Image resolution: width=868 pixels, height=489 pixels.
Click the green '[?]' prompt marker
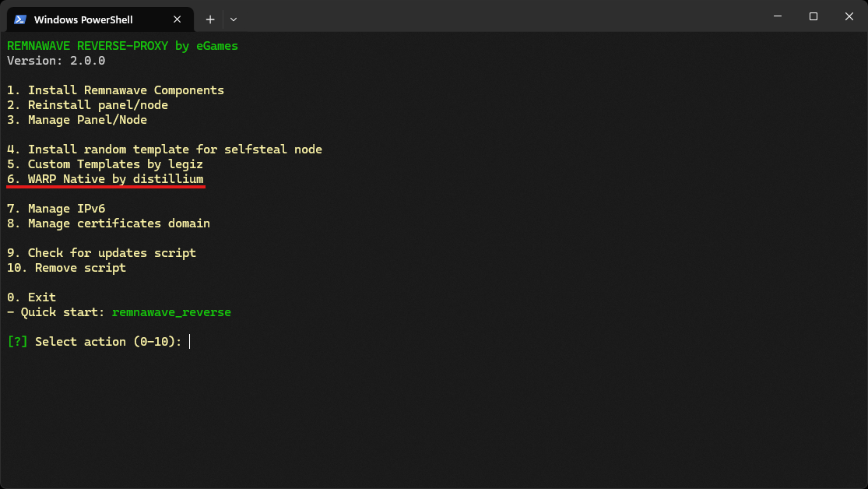17,342
